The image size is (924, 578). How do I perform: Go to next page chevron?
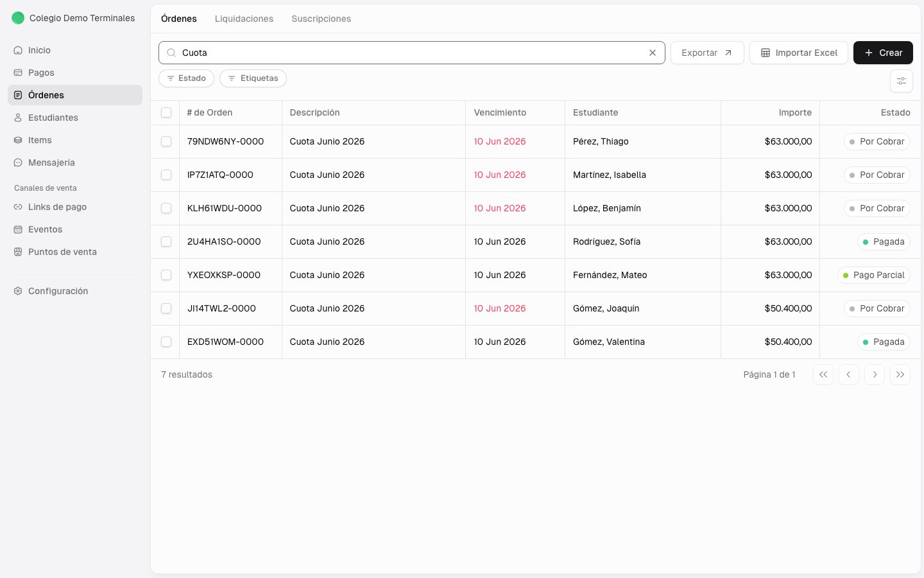click(875, 374)
